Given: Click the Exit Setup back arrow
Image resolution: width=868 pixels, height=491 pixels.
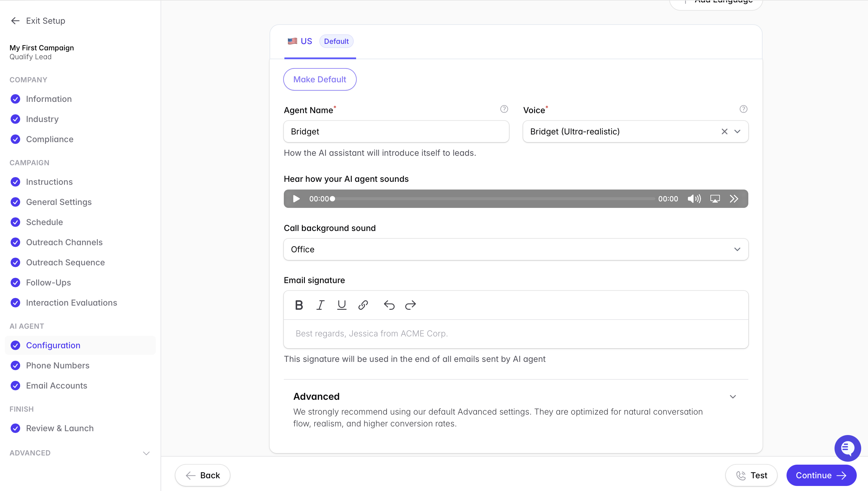Looking at the screenshot, I should (15, 20).
